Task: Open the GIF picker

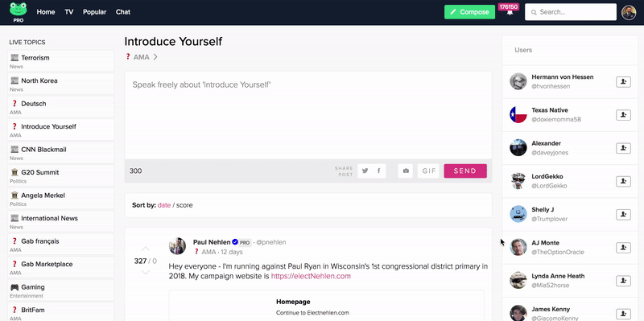Action: pos(428,171)
